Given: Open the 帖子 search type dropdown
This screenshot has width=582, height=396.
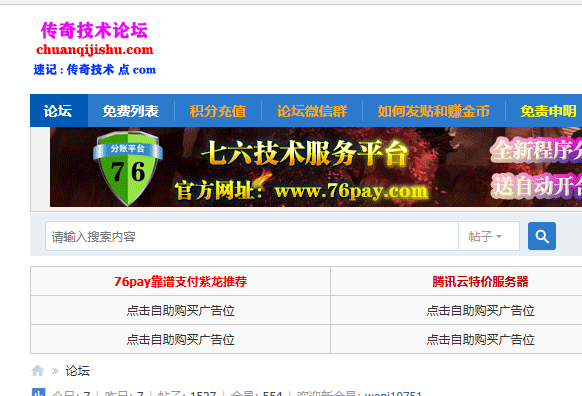Looking at the screenshot, I should pyautogui.click(x=489, y=236).
